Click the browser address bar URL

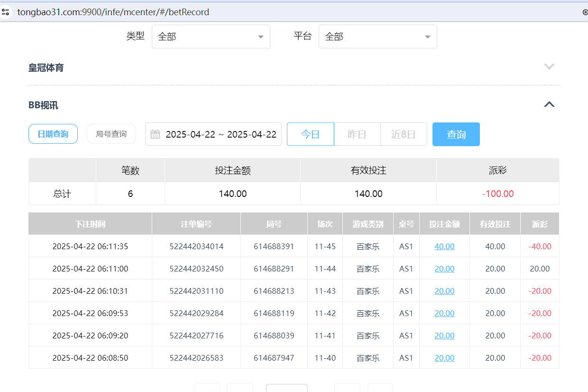pos(114,12)
